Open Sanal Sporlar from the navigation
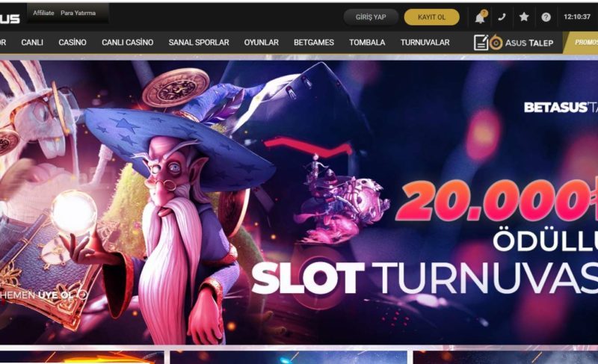 (x=199, y=43)
